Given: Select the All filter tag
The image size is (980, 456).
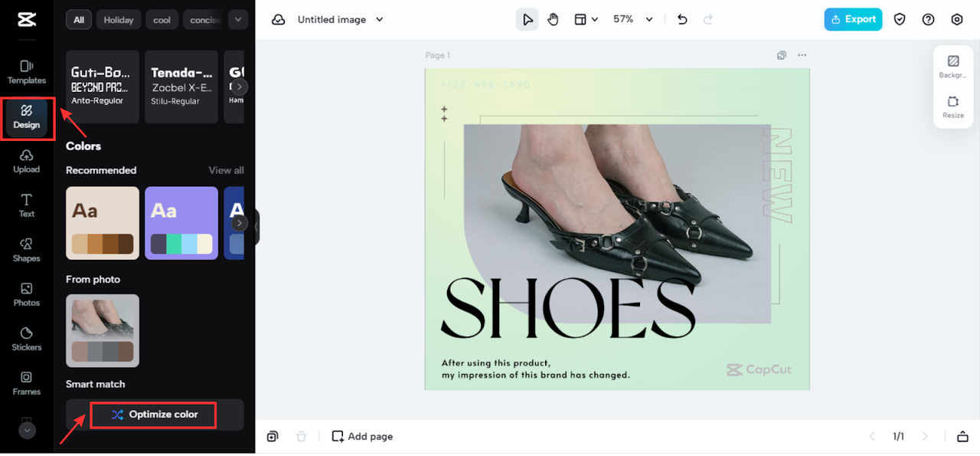Looking at the screenshot, I should point(79,20).
